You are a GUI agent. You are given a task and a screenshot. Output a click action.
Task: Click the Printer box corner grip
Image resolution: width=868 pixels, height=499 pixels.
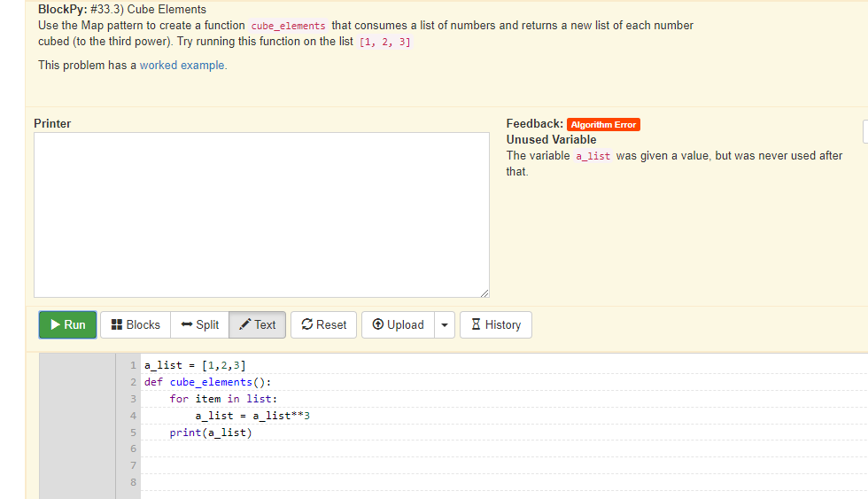[x=485, y=293]
